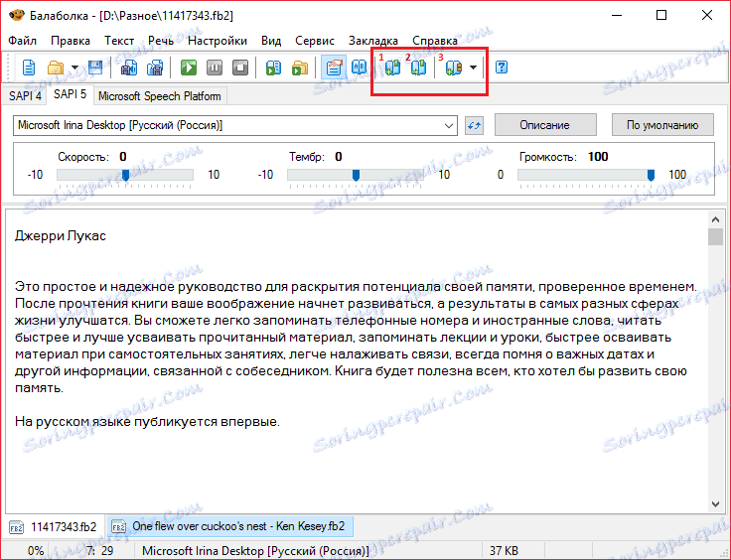The image size is (731, 560).
Task: Open the Текст menu
Action: pyautogui.click(x=119, y=41)
